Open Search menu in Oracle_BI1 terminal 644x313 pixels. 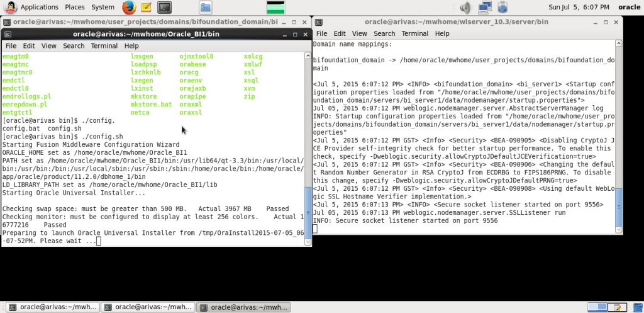click(74, 45)
